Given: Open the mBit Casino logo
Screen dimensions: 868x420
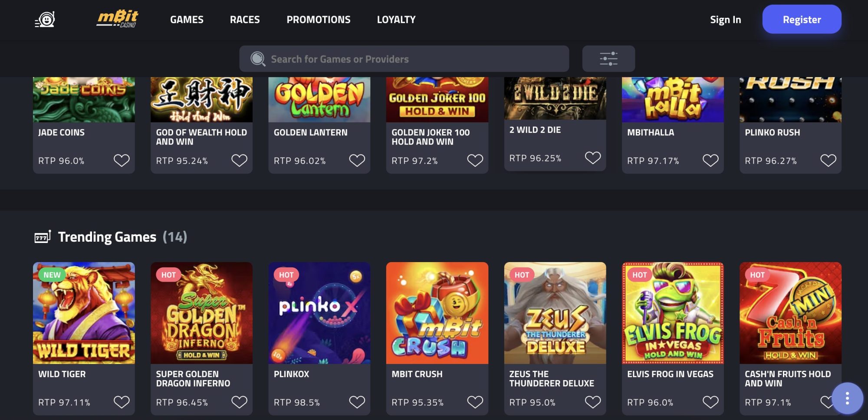Looking at the screenshot, I should (115, 19).
